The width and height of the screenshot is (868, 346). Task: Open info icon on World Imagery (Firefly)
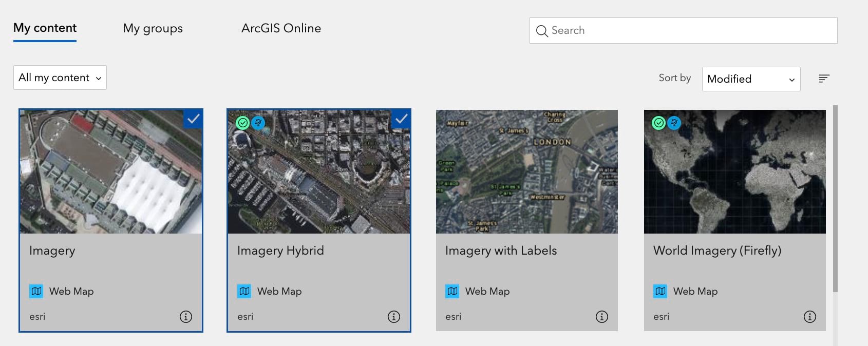(x=810, y=317)
